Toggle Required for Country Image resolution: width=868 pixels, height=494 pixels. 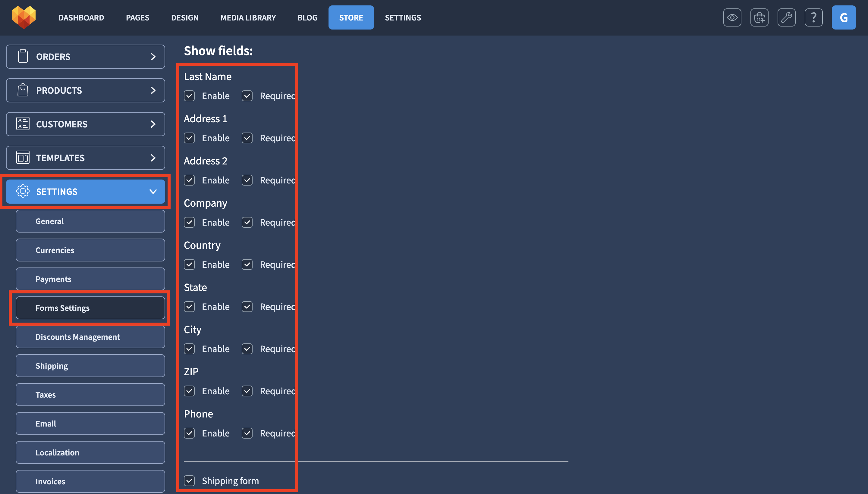247,264
